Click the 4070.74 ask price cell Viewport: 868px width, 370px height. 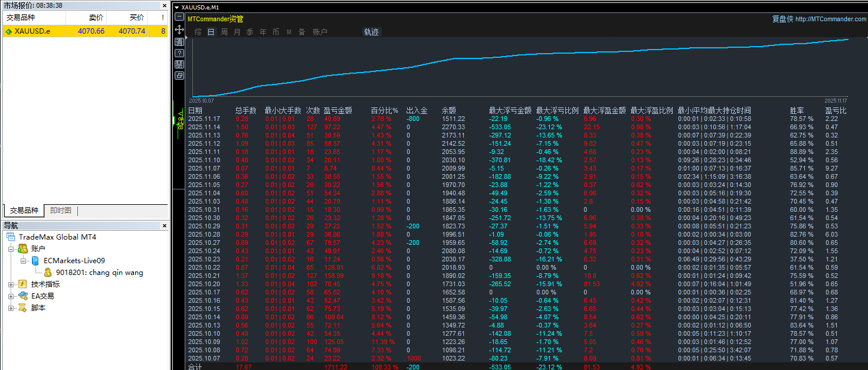[132, 31]
